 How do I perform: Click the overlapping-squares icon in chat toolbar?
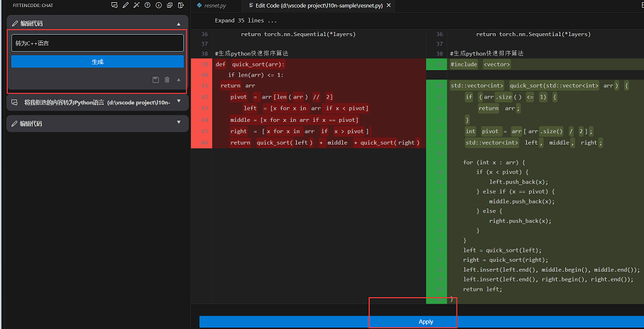tap(170, 6)
